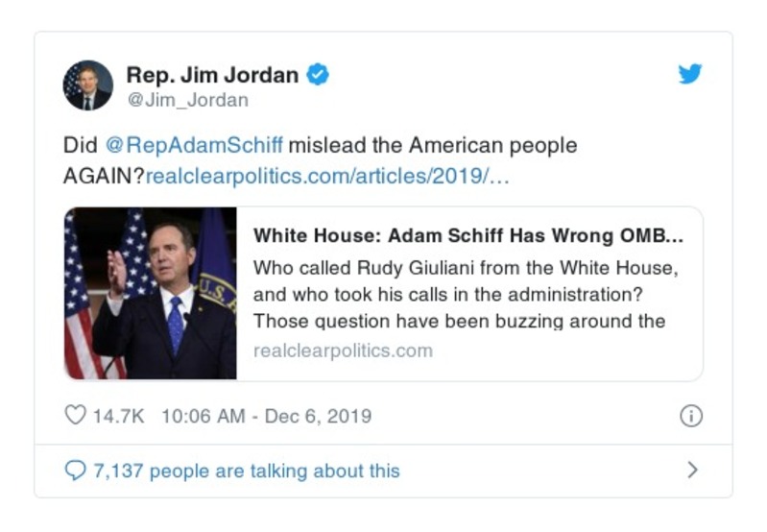Click the blue verified badge
Viewport: 767px width, 532px height.
(x=318, y=74)
